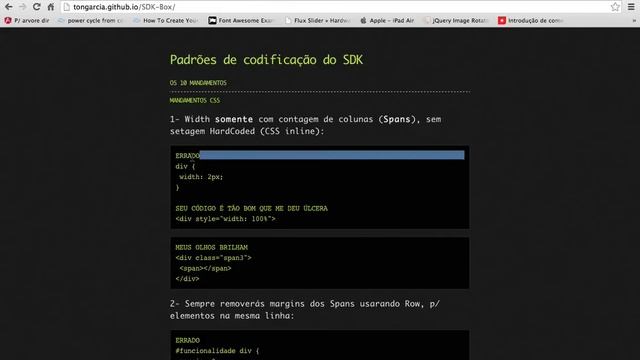Click the '<div class="span3">' code line

pos(213,258)
